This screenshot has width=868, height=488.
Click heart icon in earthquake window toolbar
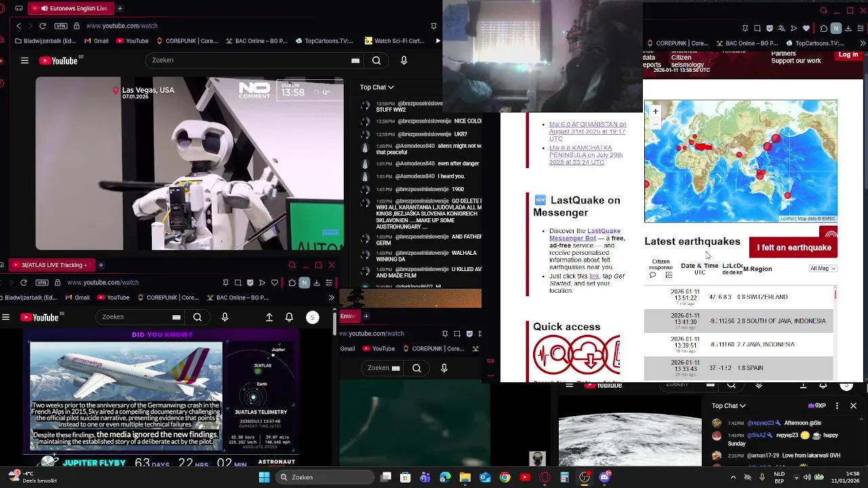coord(806,28)
